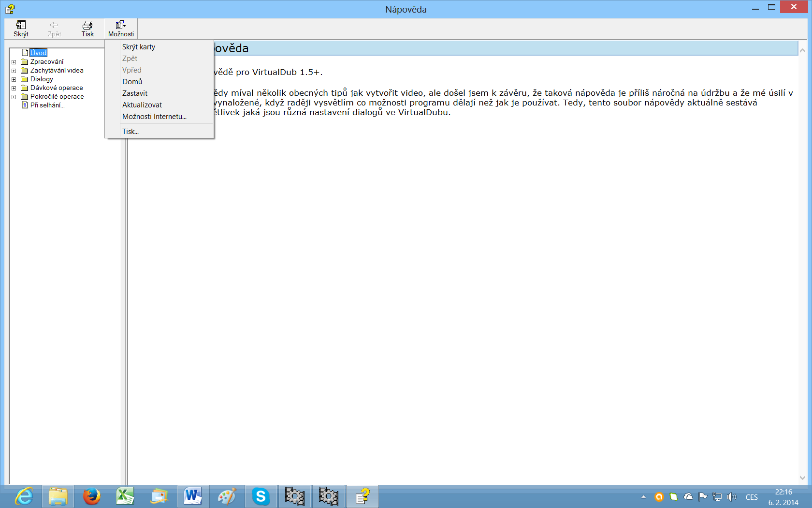Select Aktualizovat from the menu
The width and height of the screenshot is (812, 508).
[142, 105]
